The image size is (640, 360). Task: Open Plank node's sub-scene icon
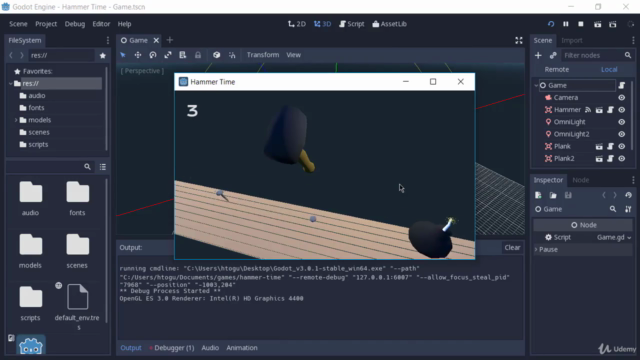599,147
